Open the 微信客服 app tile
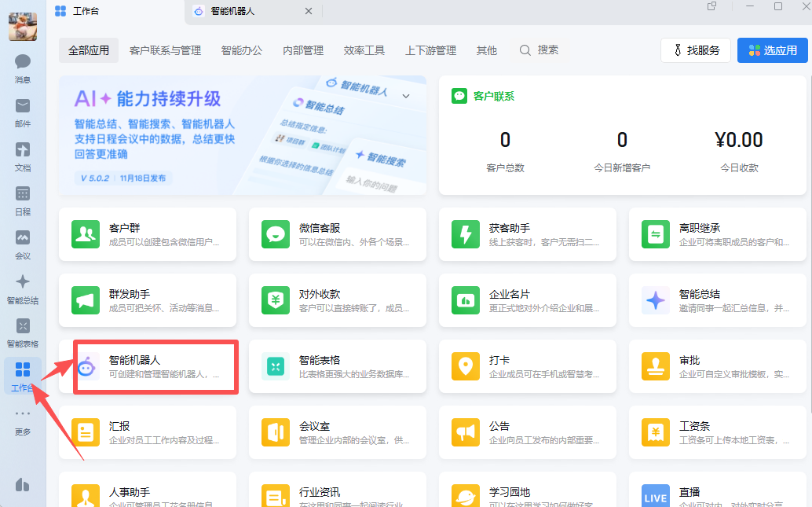 tap(337, 234)
